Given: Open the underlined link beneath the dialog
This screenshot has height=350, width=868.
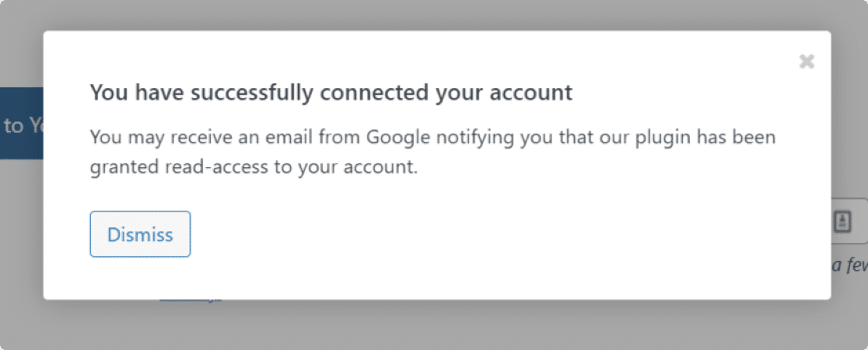Looking at the screenshot, I should click(191, 299).
